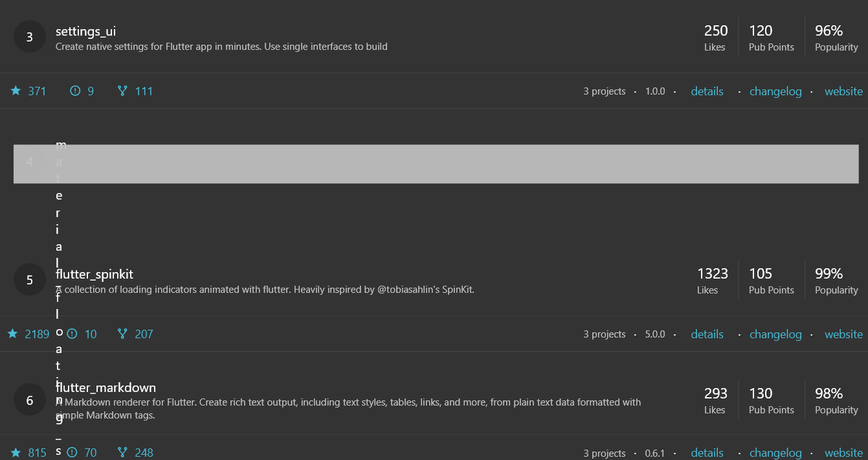Visit flutter_spinkit's website link
The height and width of the screenshot is (460, 868).
point(843,334)
